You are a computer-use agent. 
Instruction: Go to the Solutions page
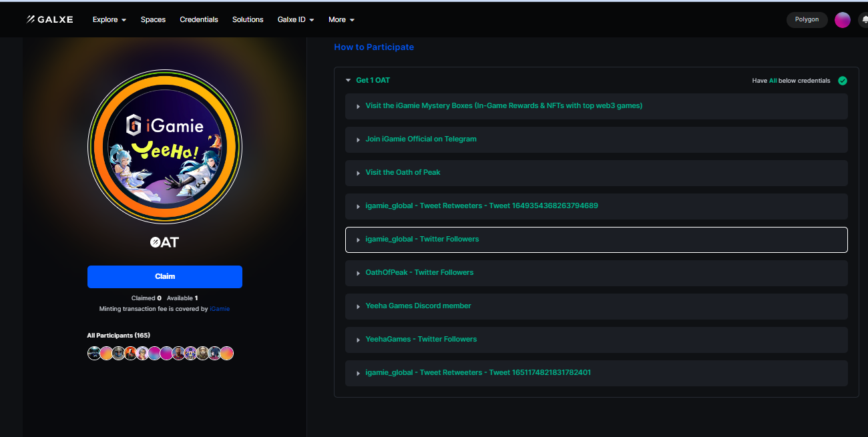click(x=248, y=19)
